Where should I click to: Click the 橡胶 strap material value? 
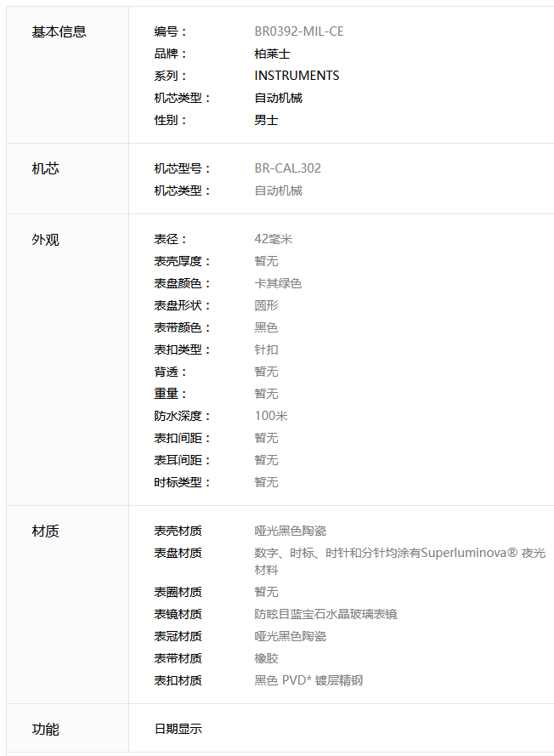267,658
